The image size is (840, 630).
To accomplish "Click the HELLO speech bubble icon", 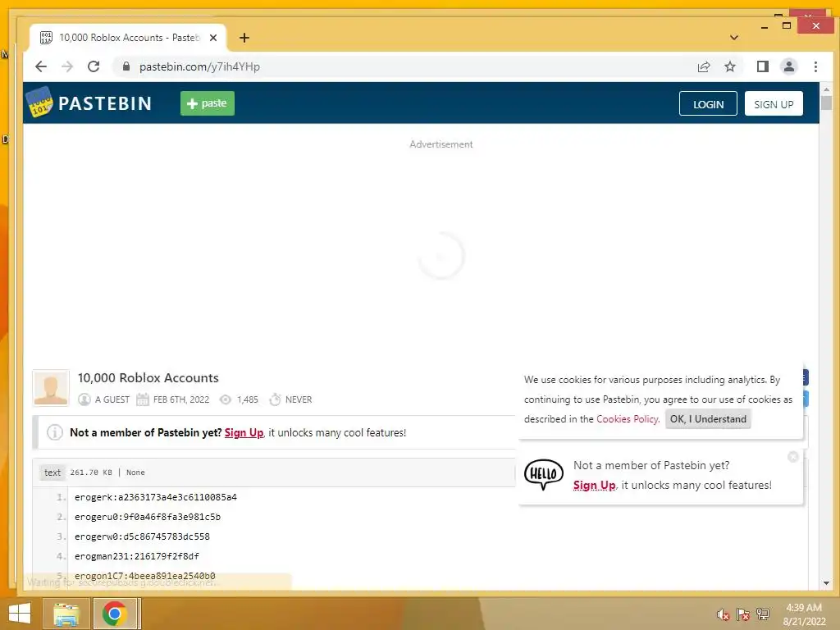I will click(x=543, y=475).
